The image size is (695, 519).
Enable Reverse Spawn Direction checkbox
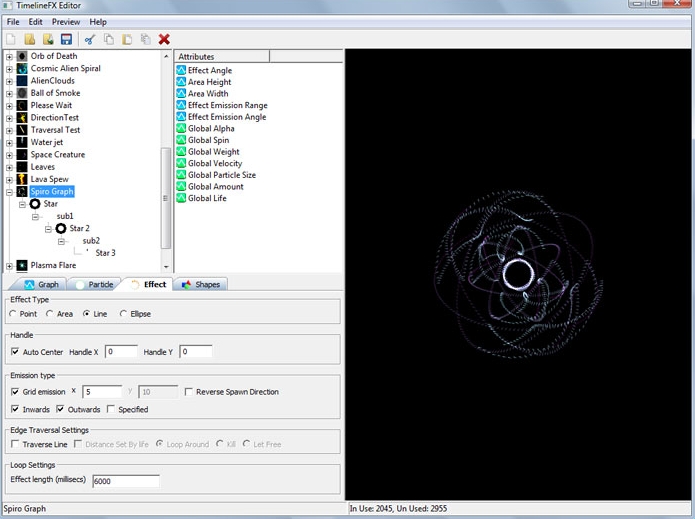click(190, 392)
